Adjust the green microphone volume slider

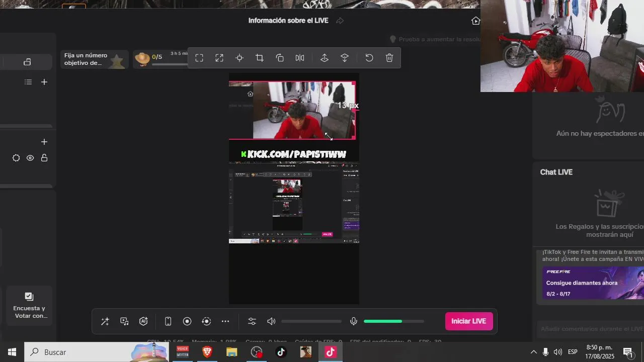click(394, 321)
